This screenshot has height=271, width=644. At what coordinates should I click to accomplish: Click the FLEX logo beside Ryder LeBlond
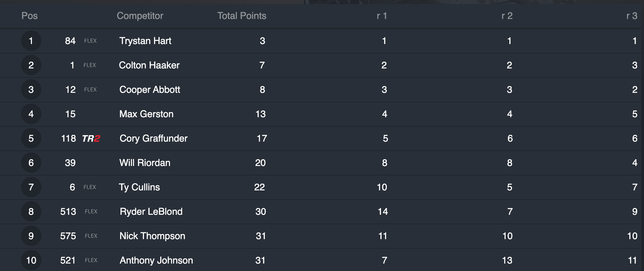point(91,212)
